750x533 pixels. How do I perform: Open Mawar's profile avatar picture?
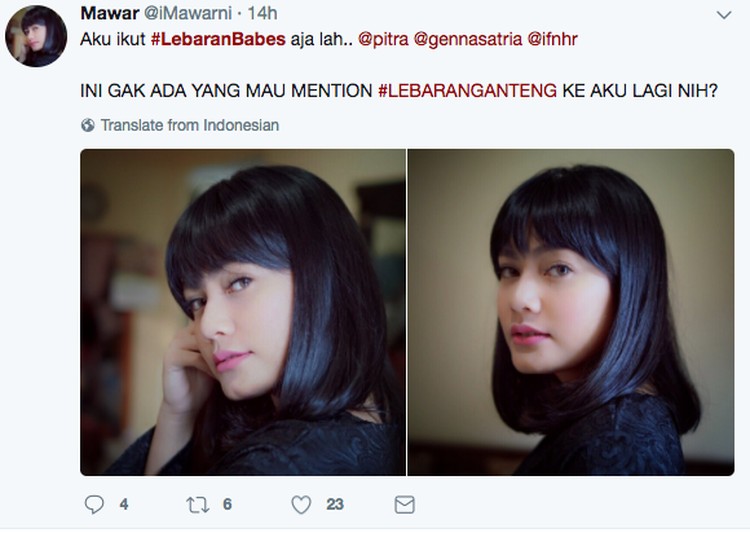coord(36,36)
